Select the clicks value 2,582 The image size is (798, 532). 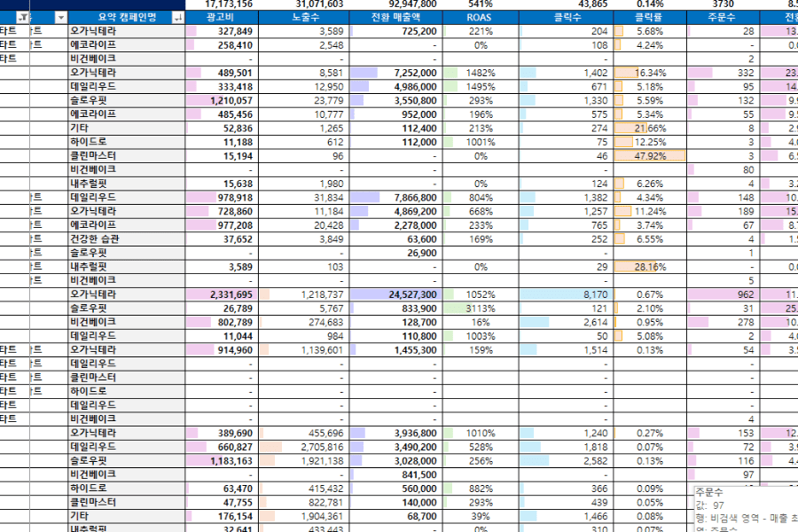(567, 461)
